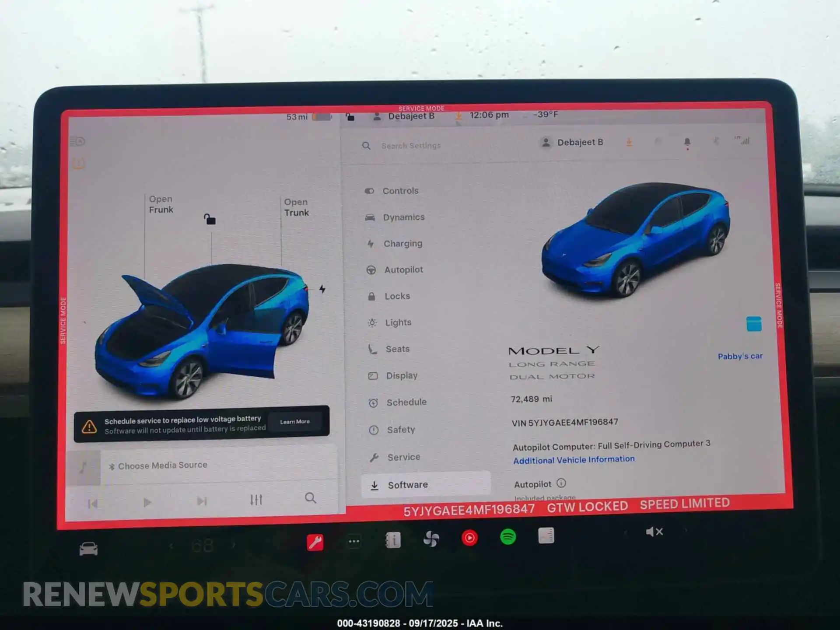This screenshot has width=840, height=630.
Task: Increase temperature with the right chevron
Action: click(234, 545)
